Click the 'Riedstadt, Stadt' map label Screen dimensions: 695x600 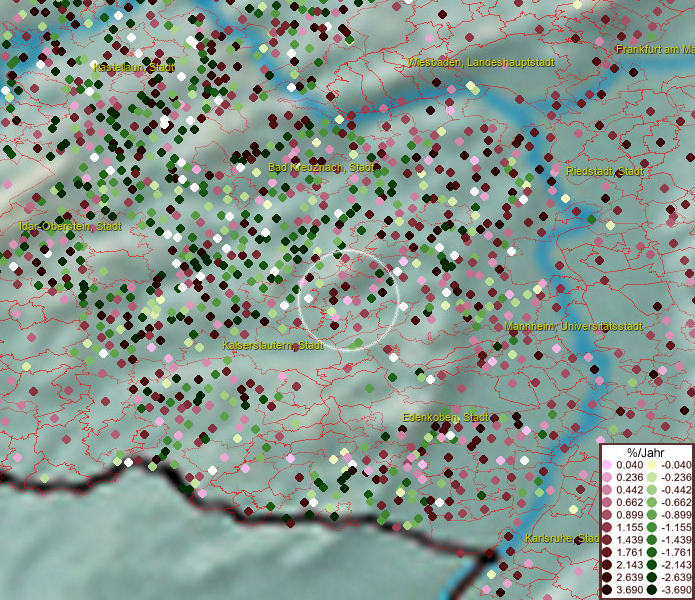click(x=605, y=171)
